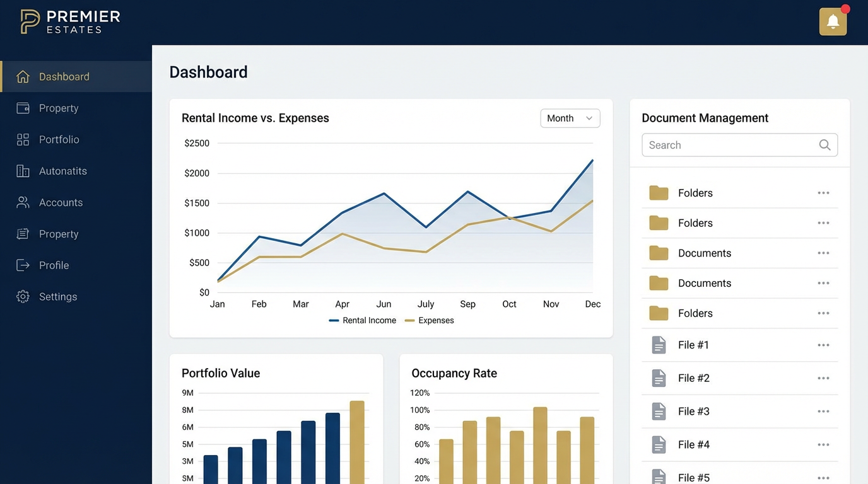
Task: Open the Month dropdown on the chart
Action: (570, 118)
